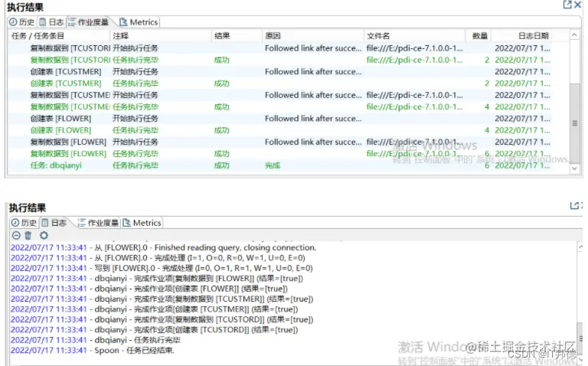588x366 pixels.
Task: Select black row 复制数据到 [TCUSTORI 开始执行任务
Action: tap(289, 48)
